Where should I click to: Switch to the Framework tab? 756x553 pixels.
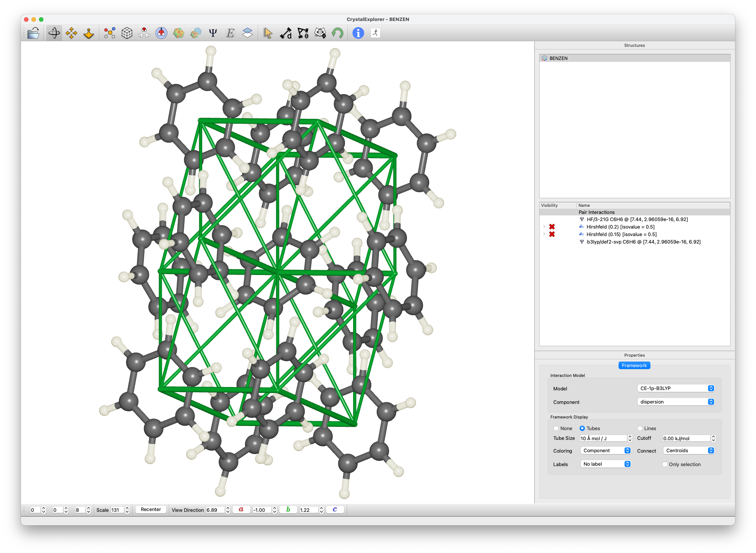[x=634, y=365]
